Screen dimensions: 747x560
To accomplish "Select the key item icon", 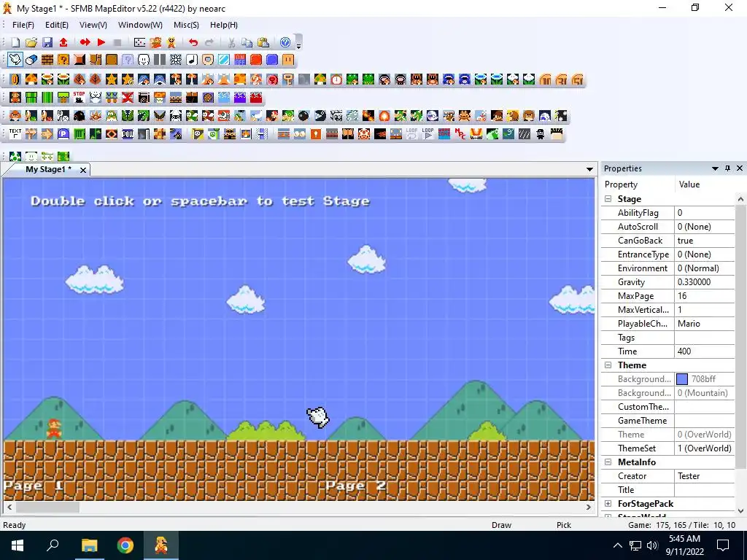I will 287,79.
